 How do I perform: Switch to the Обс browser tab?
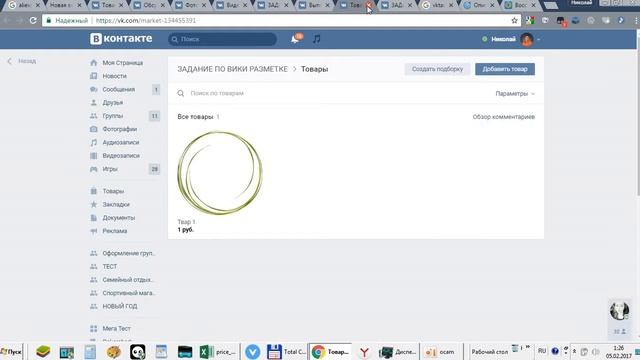pyautogui.click(x=149, y=5)
